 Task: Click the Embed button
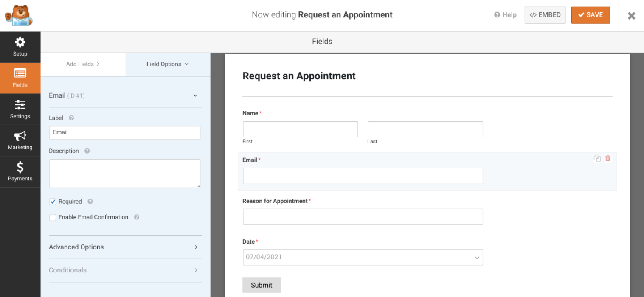545,15
